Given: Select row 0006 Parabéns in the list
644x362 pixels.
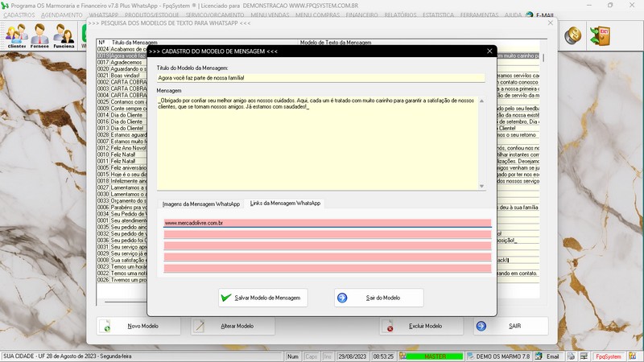Looking at the screenshot, I should tap(122, 208).
